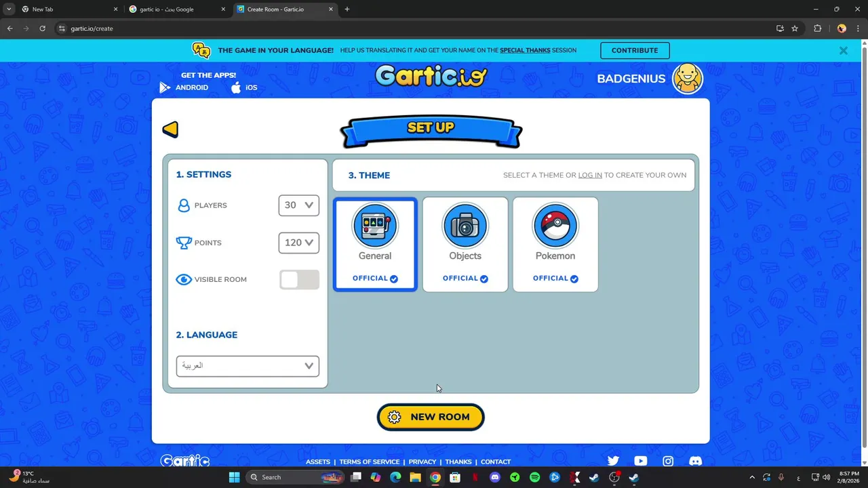
Task: Launch Microsoft Edge from the taskbar
Action: tap(395, 477)
